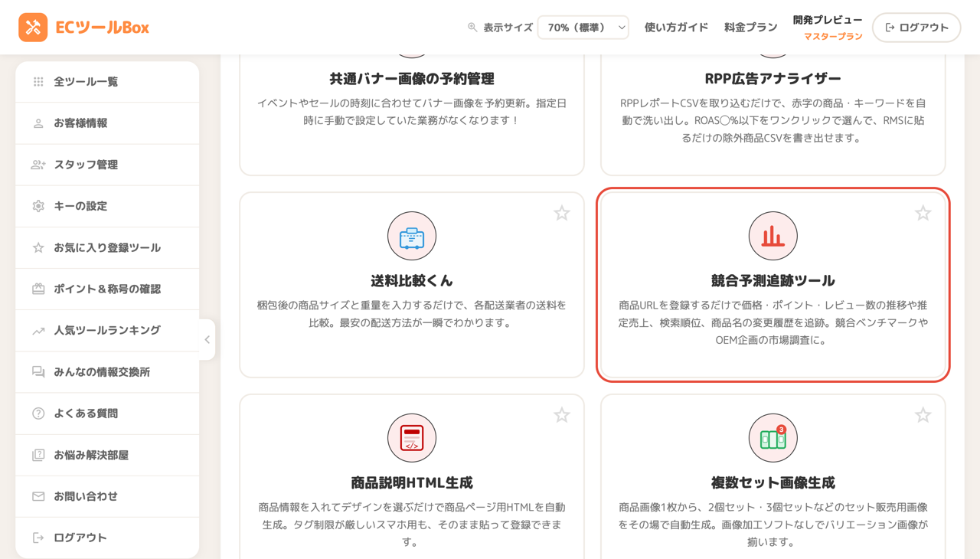980x559 pixels.
Task: Click the gear icon next to キーの設定
Action: [38, 206]
